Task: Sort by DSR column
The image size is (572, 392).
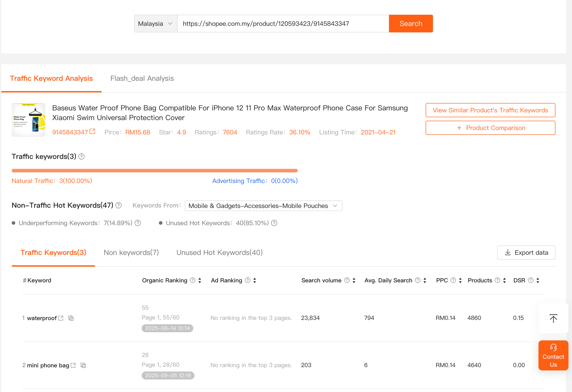Action: point(538,280)
